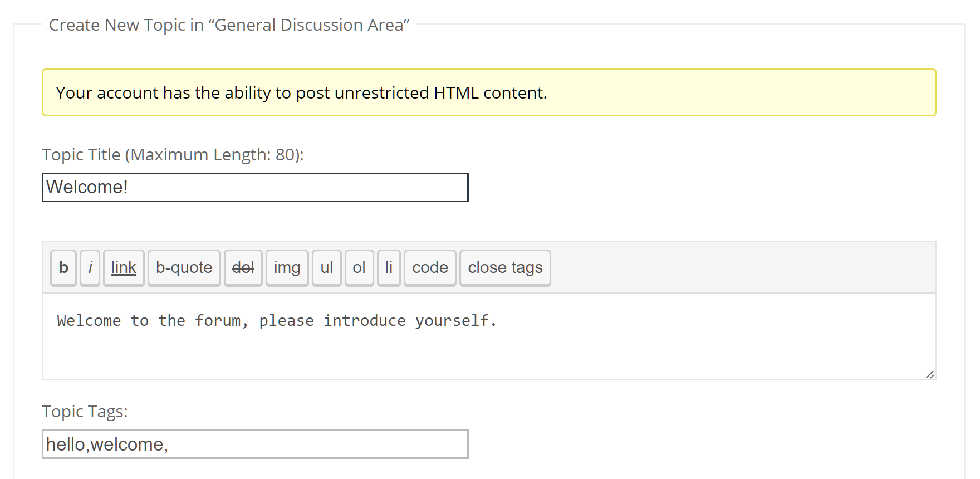Apply italic using the i button
Screen dimensions: 980x479
[90, 268]
